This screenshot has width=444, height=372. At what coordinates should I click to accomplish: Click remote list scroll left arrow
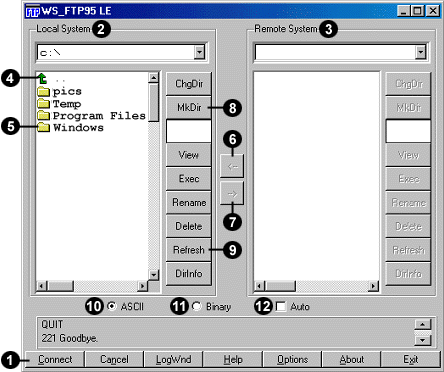pyautogui.click(x=260, y=286)
